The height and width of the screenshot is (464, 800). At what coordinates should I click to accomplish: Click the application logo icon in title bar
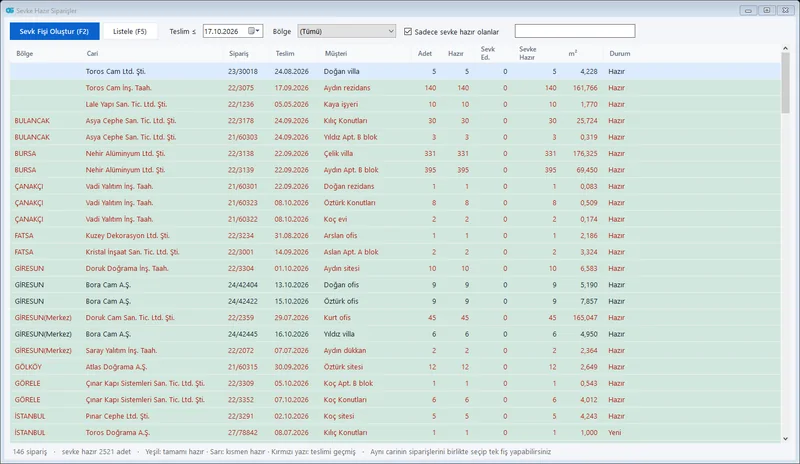click(x=9, y=10)
